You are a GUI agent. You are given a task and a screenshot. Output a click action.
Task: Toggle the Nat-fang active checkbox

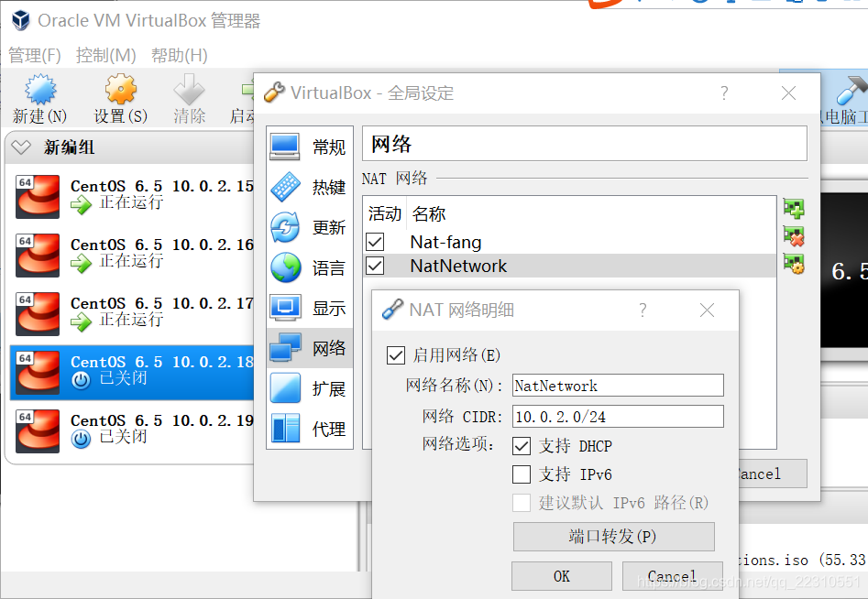(375, 242)
